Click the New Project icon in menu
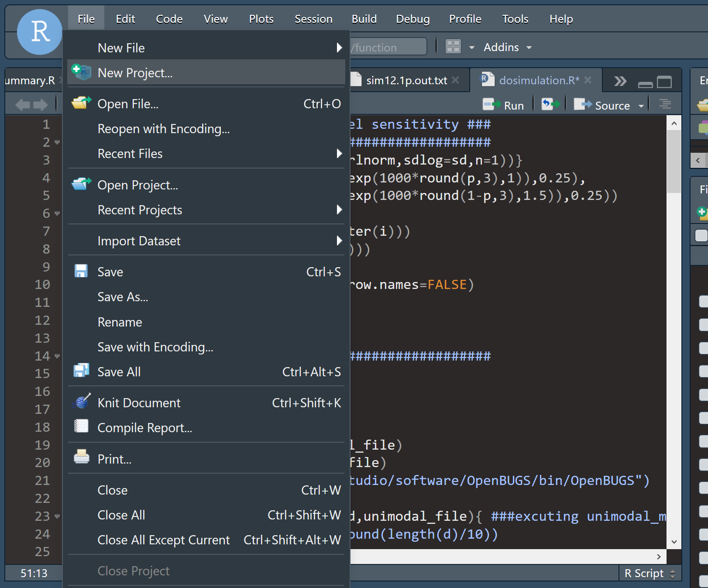The width and height of the screenshot is (708, 588). coord(81,72)
